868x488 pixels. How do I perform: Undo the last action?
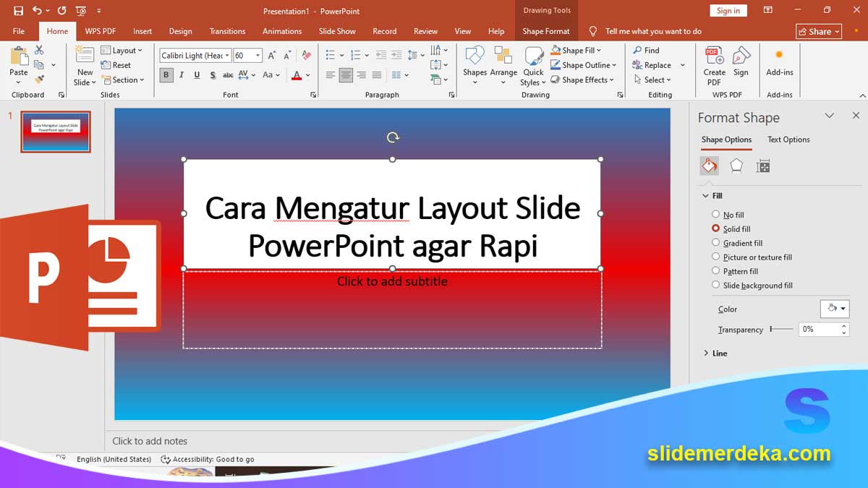pos(37,11)
